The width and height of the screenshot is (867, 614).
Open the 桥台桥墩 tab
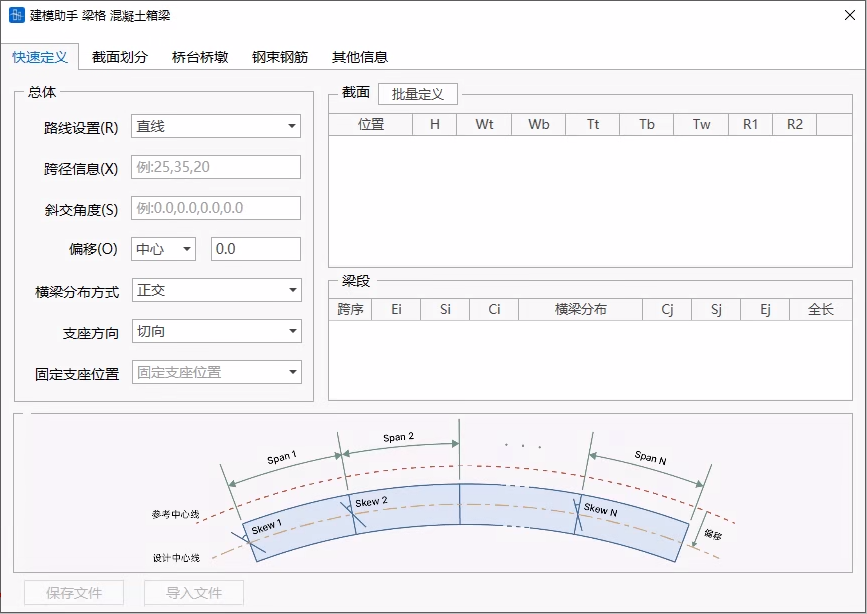click(200, 57)
